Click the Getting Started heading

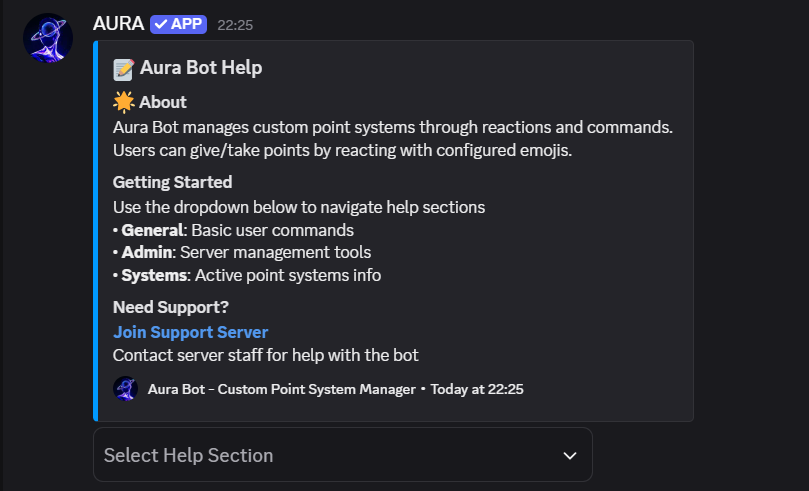coord(172,182)
